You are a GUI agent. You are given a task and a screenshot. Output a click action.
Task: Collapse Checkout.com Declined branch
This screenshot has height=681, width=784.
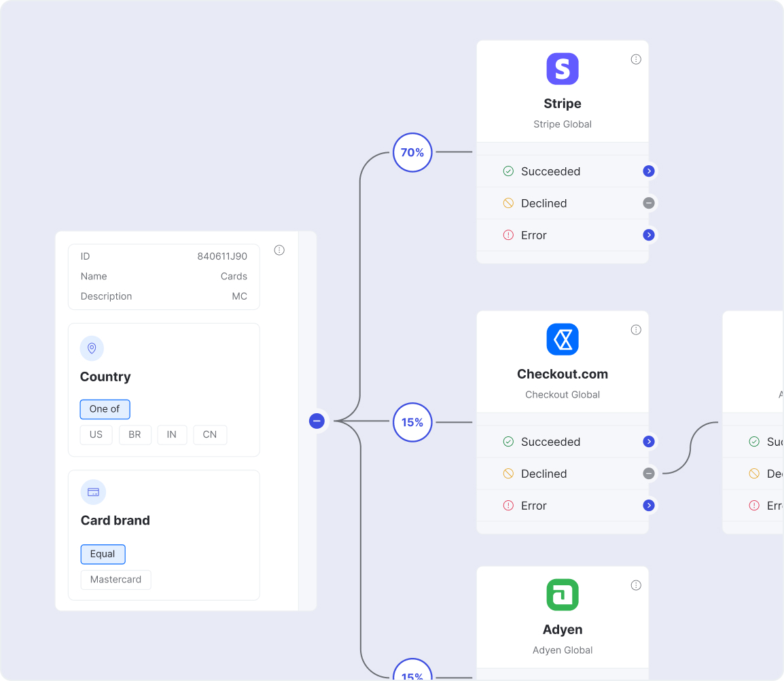[649, 473]
